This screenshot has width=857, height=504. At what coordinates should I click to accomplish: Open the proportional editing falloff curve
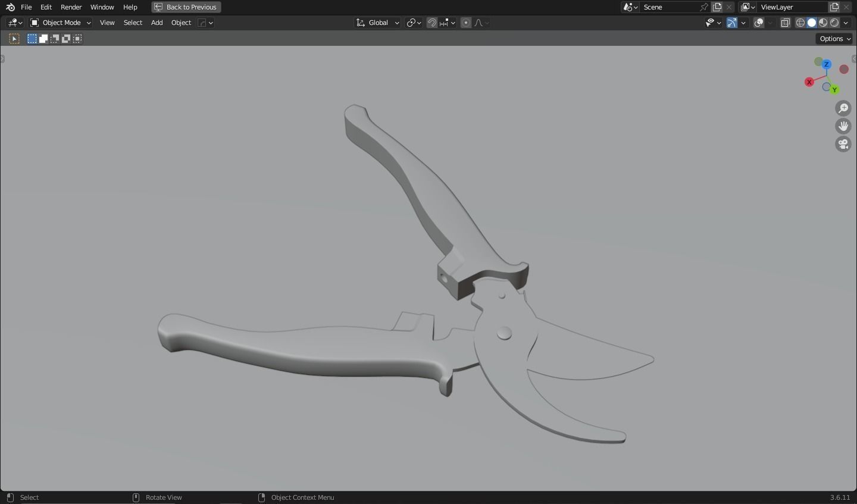481,23
